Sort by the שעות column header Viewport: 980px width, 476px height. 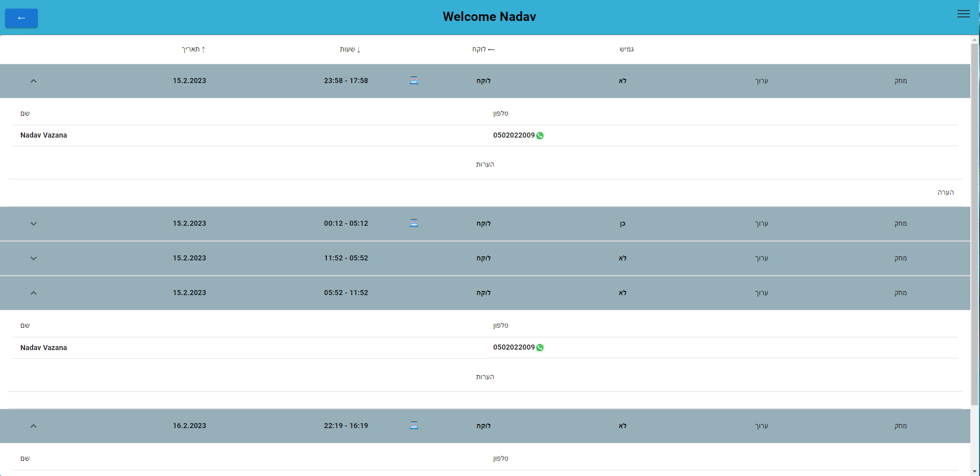[x=350, y=49]
